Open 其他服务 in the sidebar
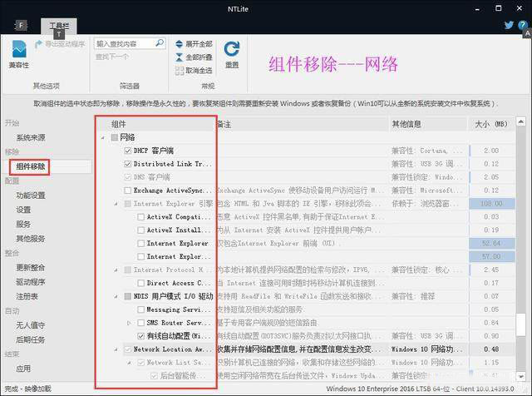 tap(31, 239)
